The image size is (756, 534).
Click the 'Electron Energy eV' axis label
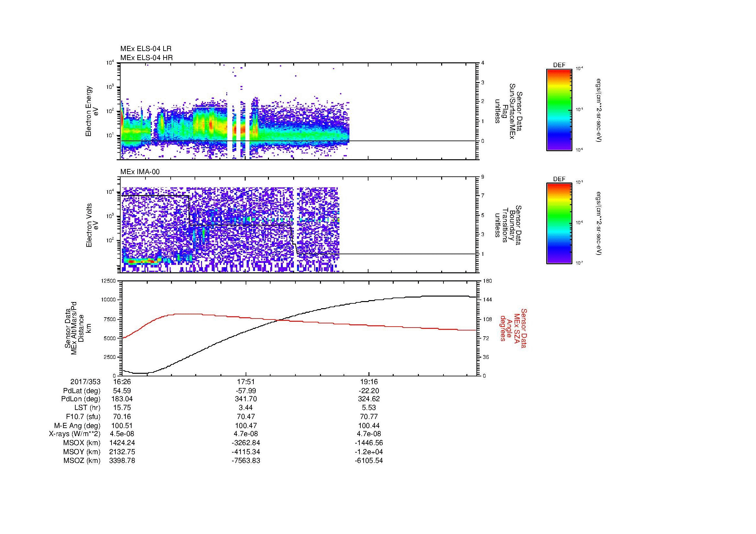click(x=92, y=111)
